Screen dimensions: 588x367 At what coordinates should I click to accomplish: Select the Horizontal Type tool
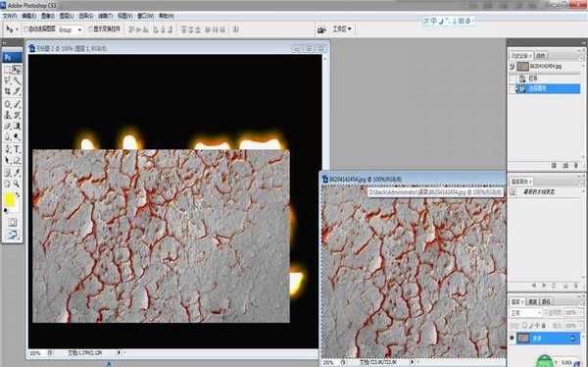pyautogui.click(x=17, y=149)
